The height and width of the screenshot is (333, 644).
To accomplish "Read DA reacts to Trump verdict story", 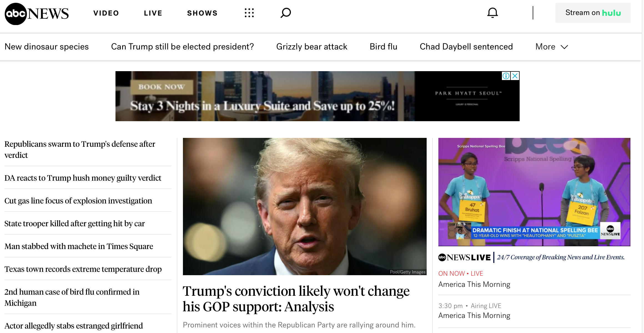I will coord(83,178).
